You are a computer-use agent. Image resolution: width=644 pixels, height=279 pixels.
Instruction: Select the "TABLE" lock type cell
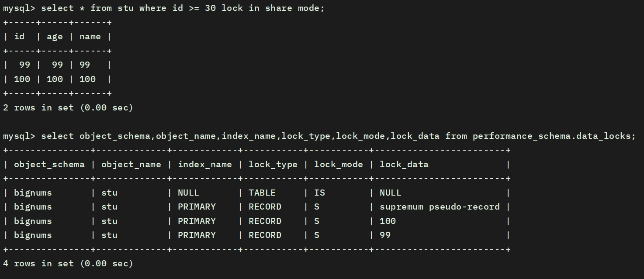[x=262, y=193]
